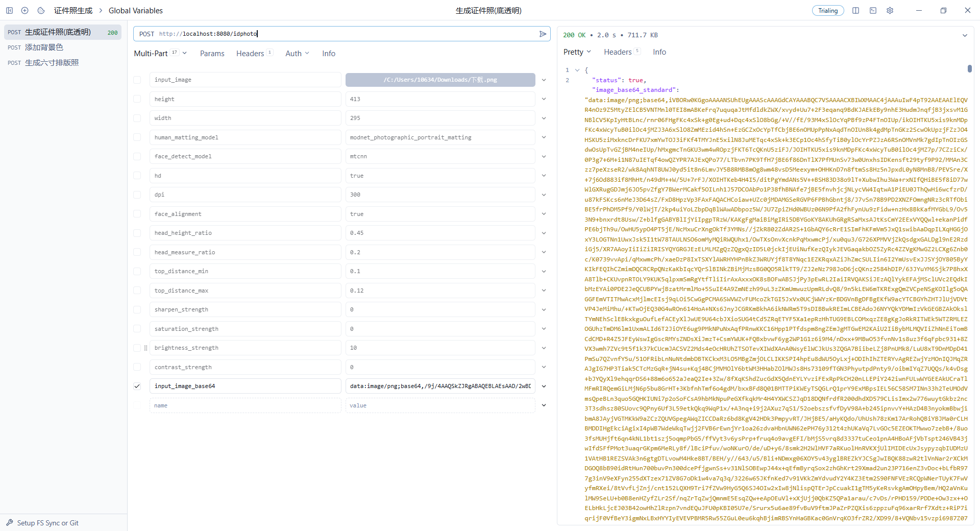Click the plus circle create-new icon

tap(25, 11)
